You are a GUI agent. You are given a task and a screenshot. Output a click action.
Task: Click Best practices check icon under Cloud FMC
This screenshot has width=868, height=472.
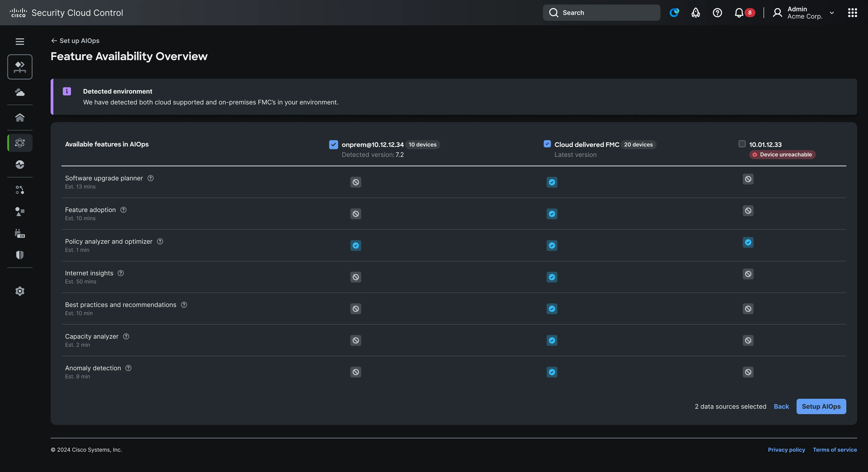click(x=552, y=309)
